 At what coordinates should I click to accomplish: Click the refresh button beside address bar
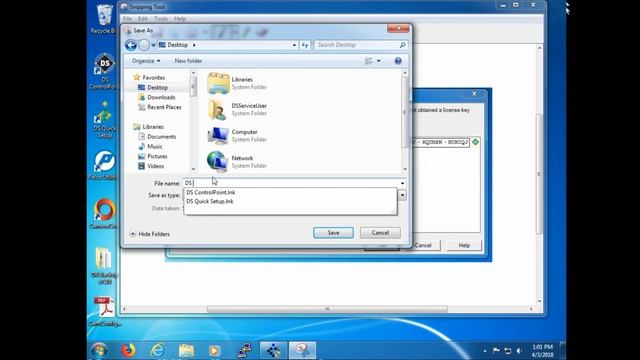[x=305, y=45]
